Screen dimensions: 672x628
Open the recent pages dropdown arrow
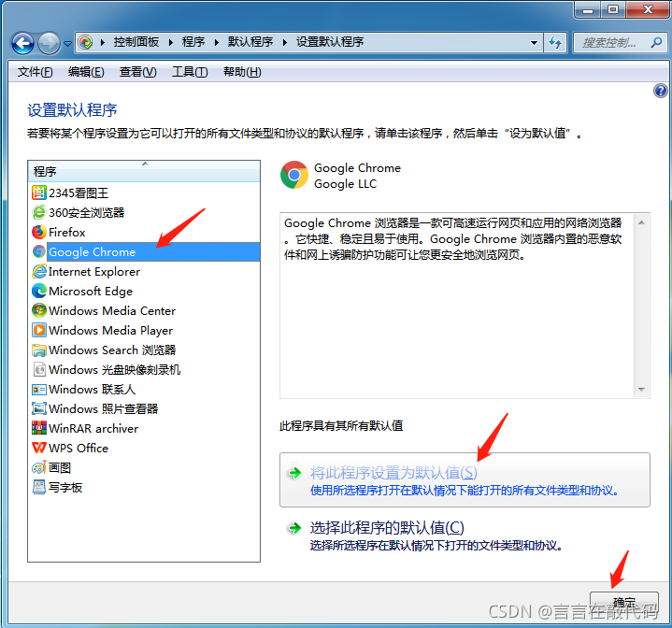[x=67, y=43]
